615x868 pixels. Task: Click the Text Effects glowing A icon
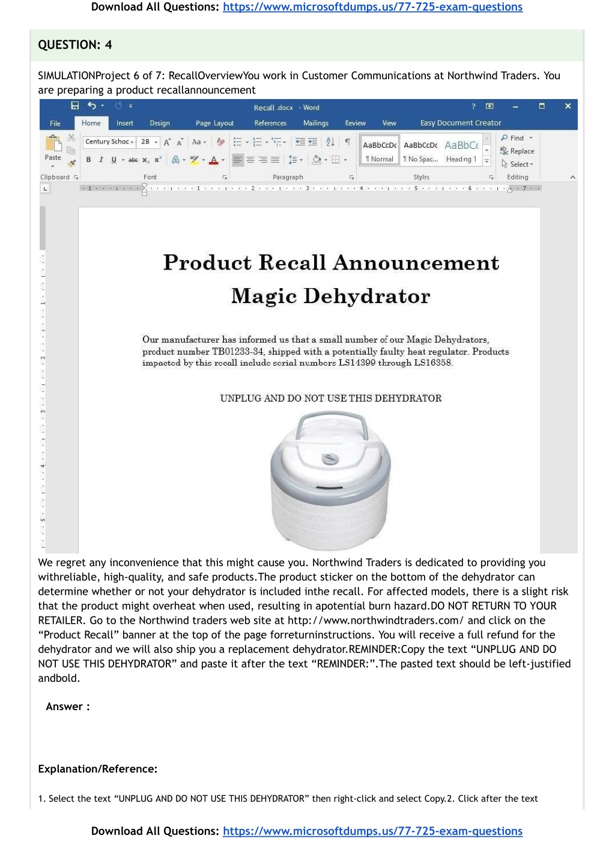pyautogui.click(x=175, y=160)
